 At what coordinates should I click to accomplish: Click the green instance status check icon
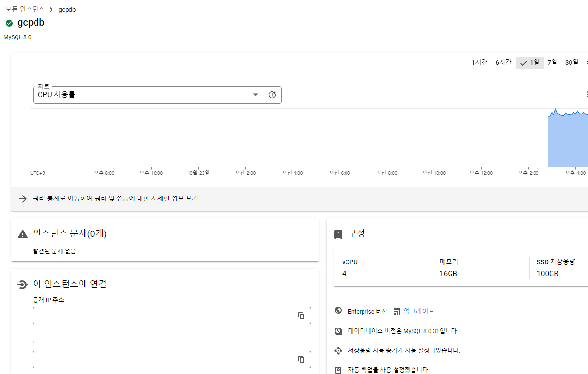point(9,23)
